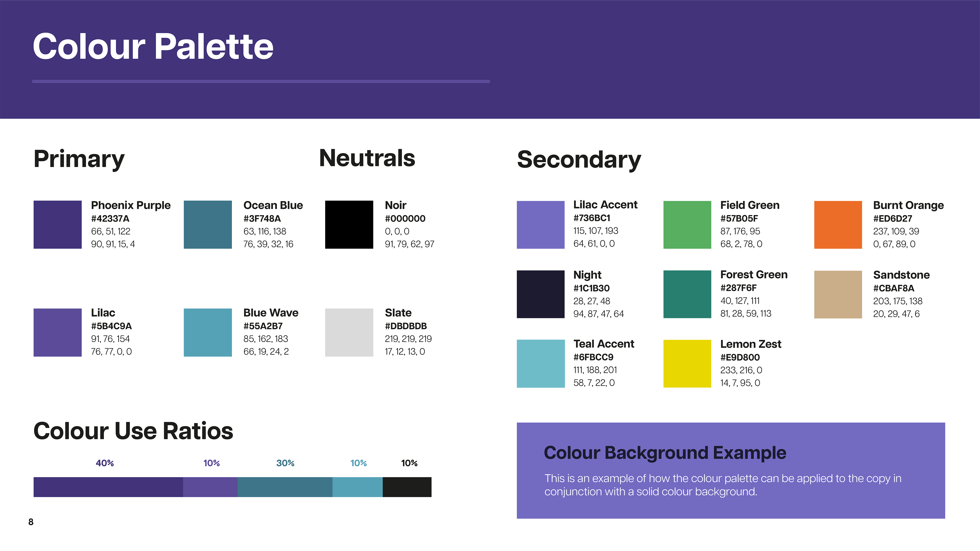Select the Slate grey swatch
Screen dimensions: 980x551
click(x=349, y=332)
